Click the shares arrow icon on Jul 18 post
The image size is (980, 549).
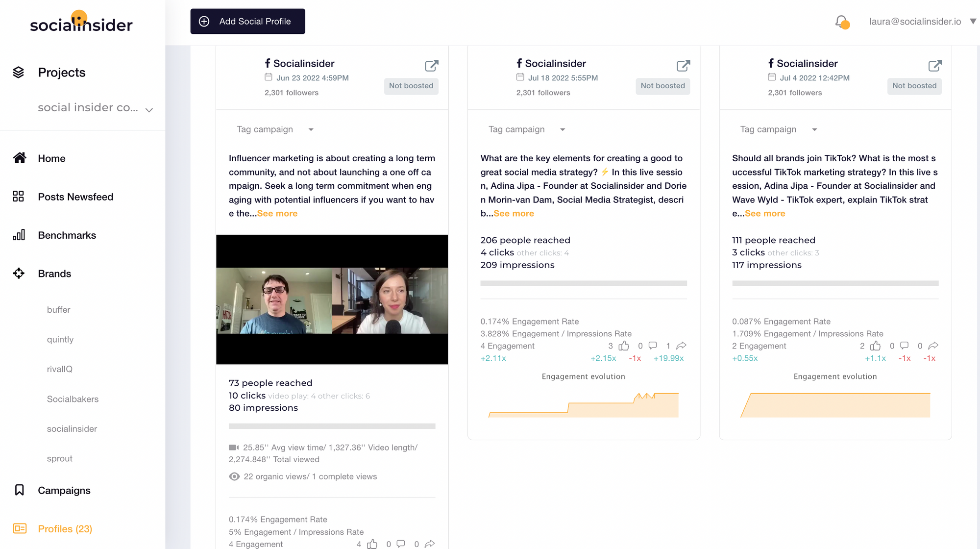[x=681, y=346]
